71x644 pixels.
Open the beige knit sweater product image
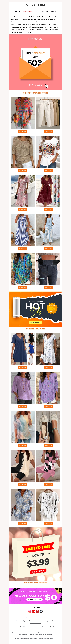23,152
